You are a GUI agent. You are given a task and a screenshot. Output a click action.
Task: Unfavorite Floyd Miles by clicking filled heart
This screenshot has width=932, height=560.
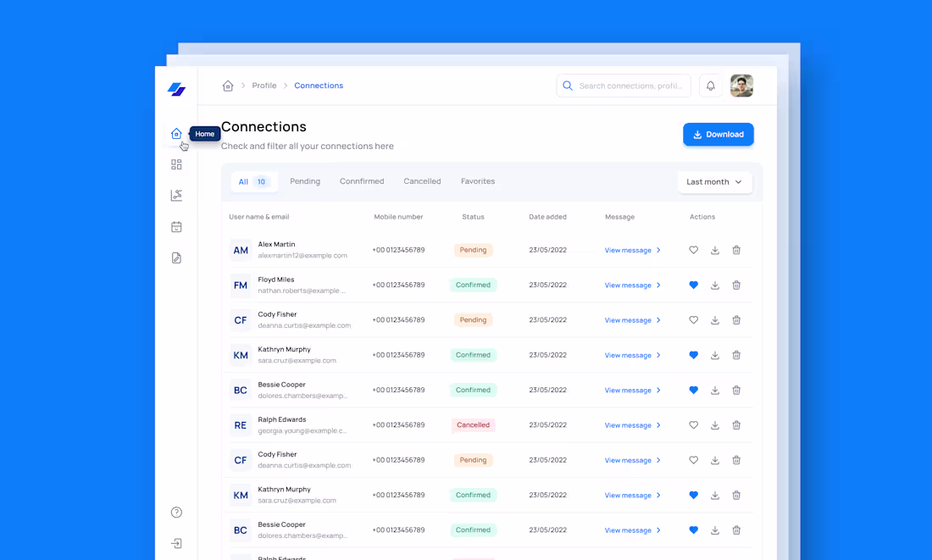click(693, 285)
